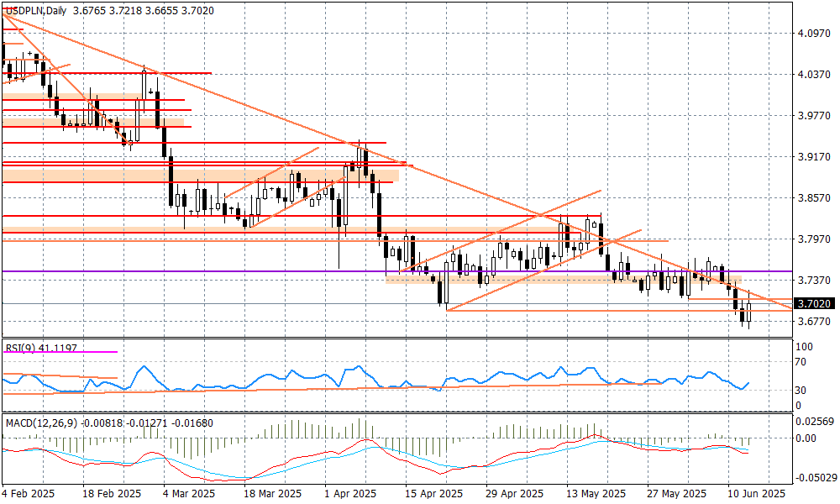The width and height of the screenshot is (840, 504).
Task: Click the 3.8570 price axis label
Action: [814, 198]
